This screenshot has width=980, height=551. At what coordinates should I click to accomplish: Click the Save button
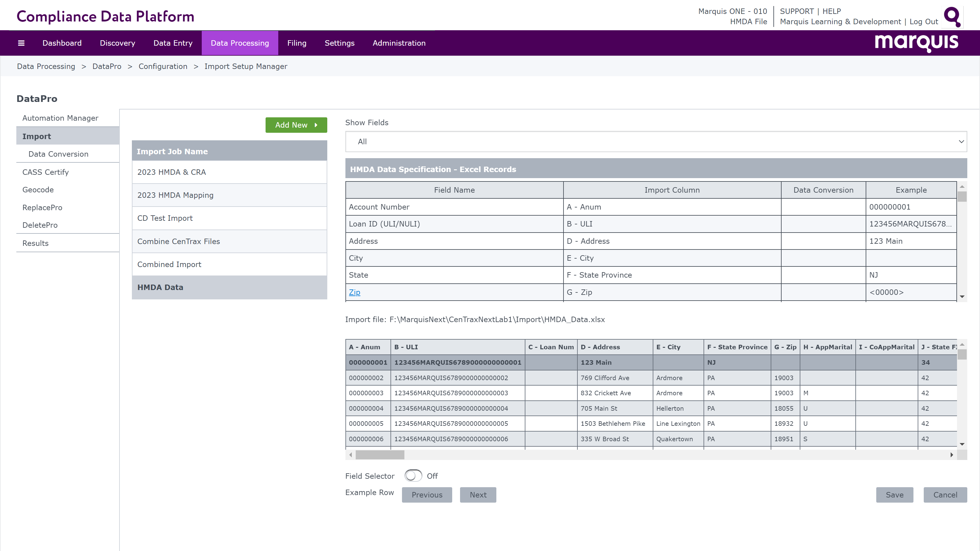point(894,495)
